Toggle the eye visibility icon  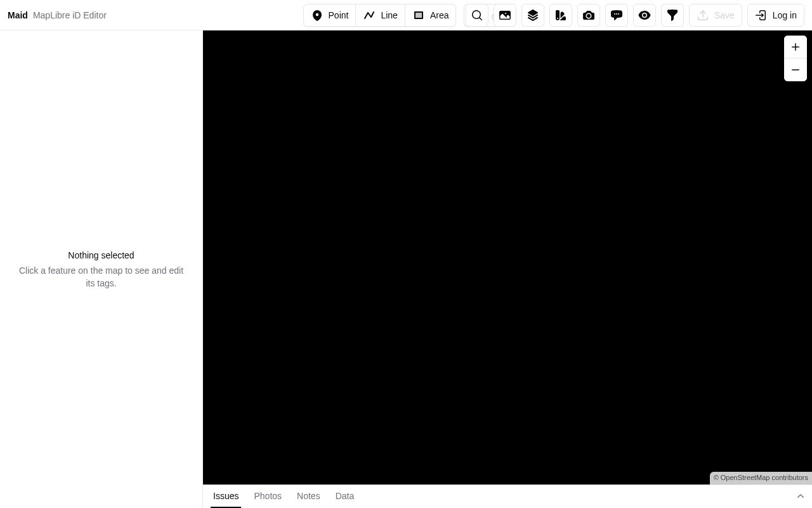(x=645, y=15)
